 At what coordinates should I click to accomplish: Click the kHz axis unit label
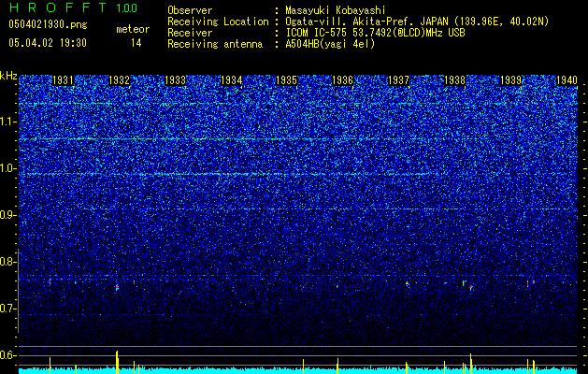click(x=8, y=76)
